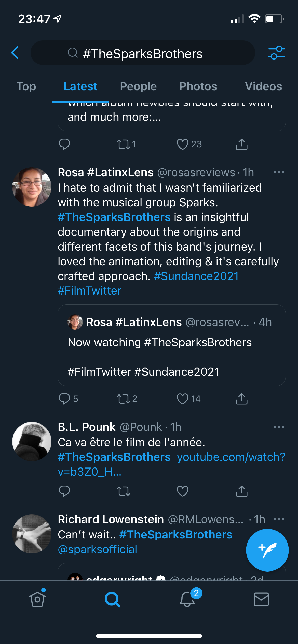Open the direct messages envelope icon
298x644 pixels.
(x=261, y=599)
